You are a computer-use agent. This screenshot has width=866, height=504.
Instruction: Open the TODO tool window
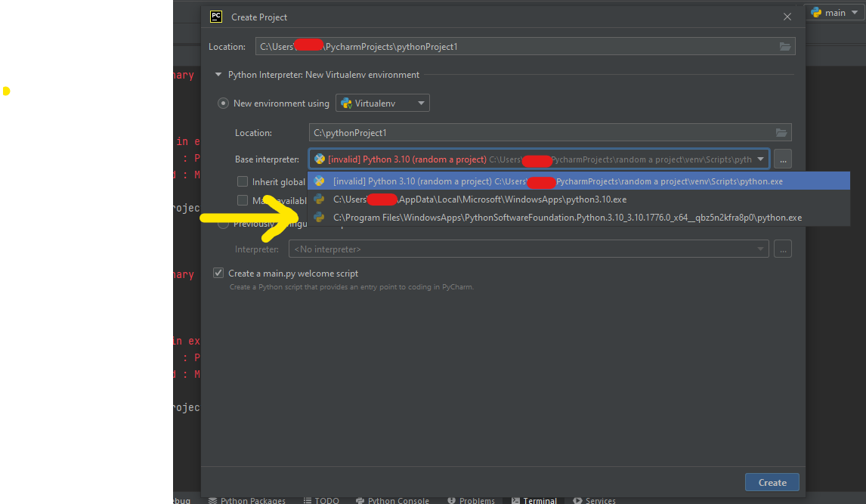click(321, 500)
